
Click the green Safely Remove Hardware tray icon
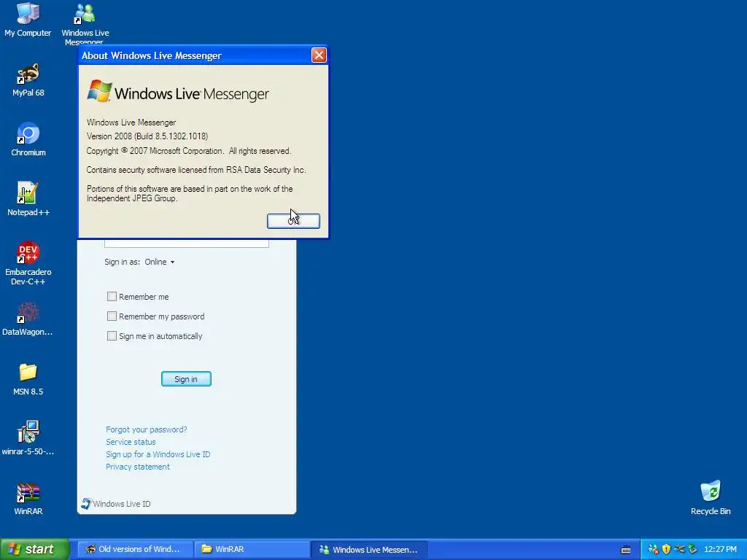693,550
